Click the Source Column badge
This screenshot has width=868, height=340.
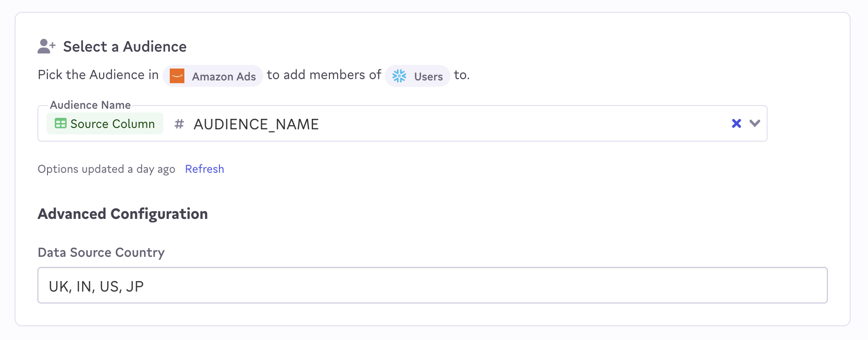click(105, 123)
